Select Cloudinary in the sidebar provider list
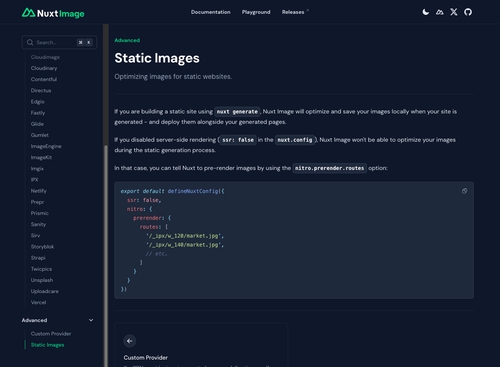 pos(44,68)
